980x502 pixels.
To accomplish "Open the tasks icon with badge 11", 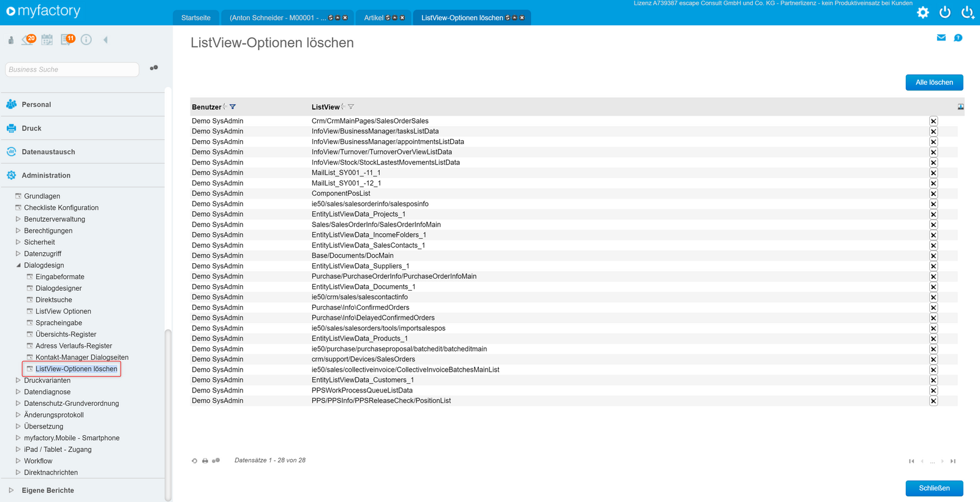I will [67, 40].
